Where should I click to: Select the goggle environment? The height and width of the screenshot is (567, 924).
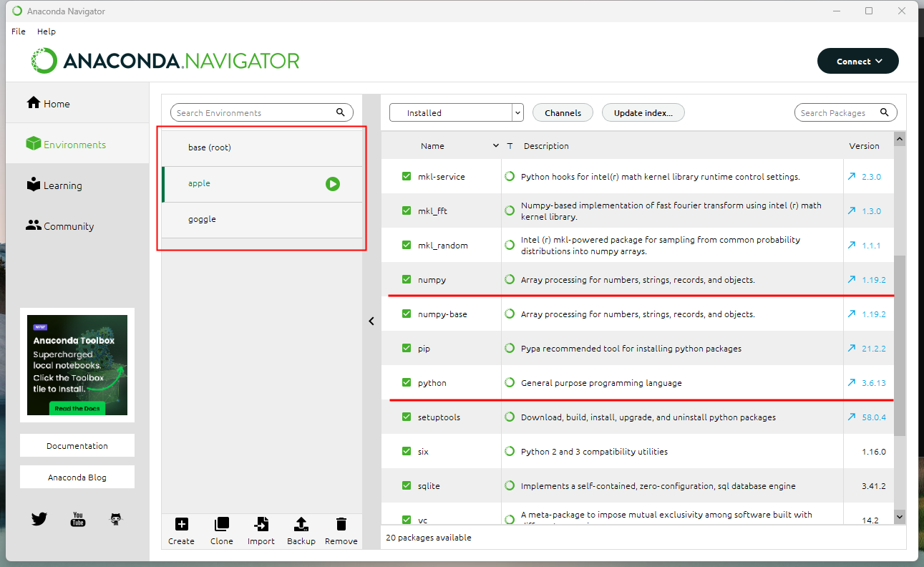coord(262,219)
